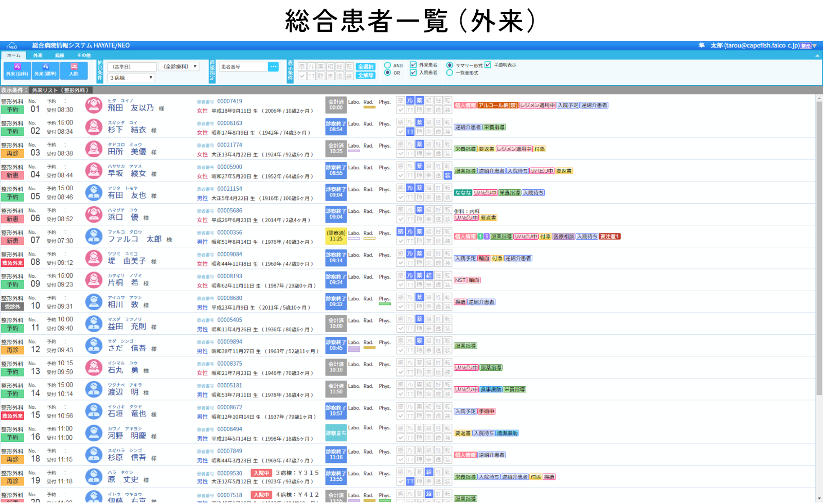Image resolution: width=823 pixels, height=504 pixels.
Task: Click the 患者番号 input field
Action: [x=244, y=66]
